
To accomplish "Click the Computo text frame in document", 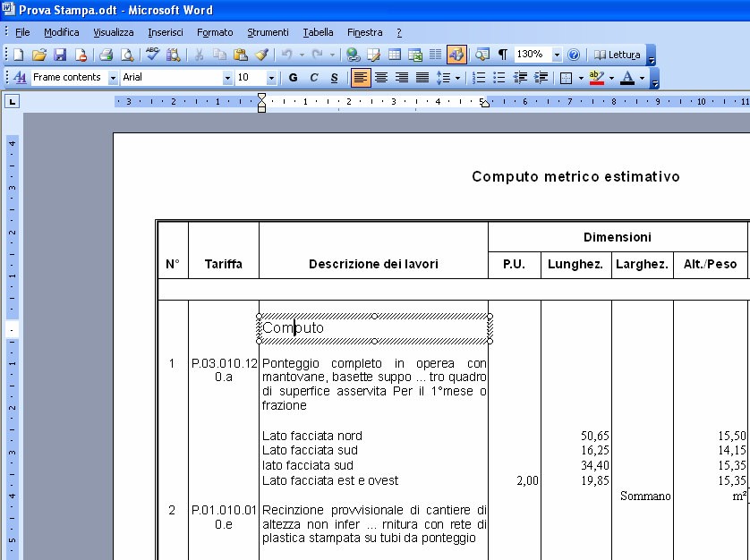I will (374, 328).
